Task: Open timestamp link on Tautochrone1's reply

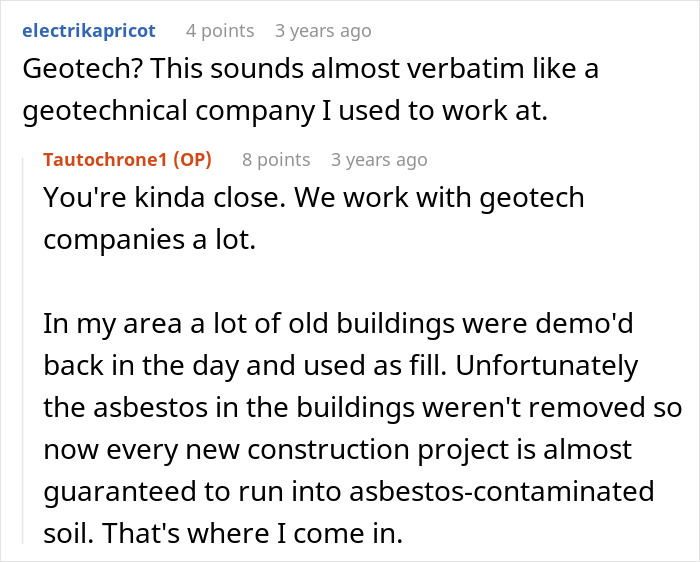Action: [379, 160]
